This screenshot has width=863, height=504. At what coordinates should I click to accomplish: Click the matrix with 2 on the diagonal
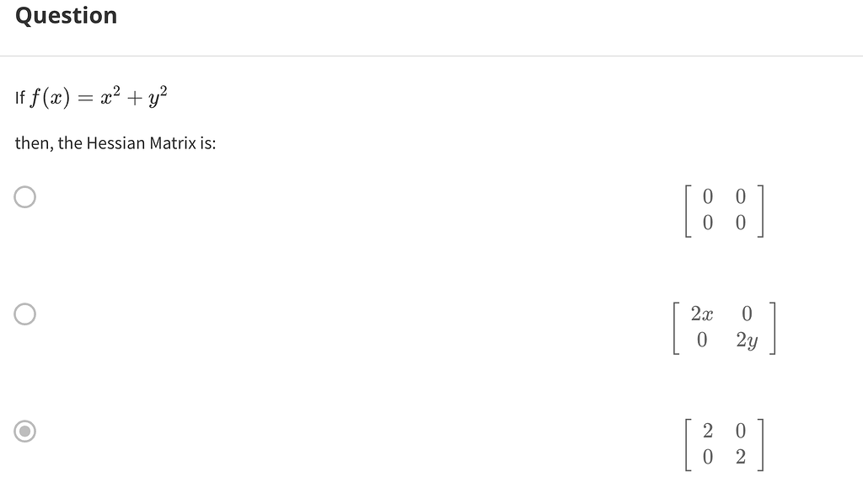pyautogui.click(x=724, y=445)
